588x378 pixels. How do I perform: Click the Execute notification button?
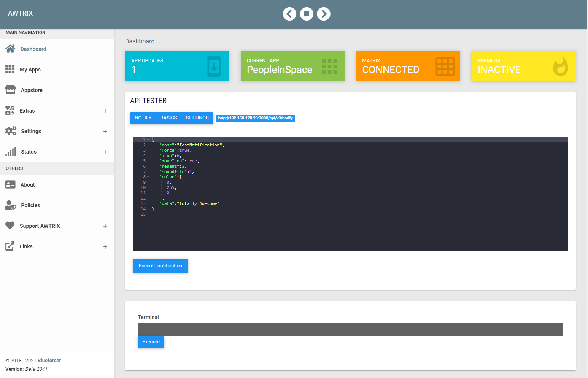pyautogui.click(x=161, y=266)
